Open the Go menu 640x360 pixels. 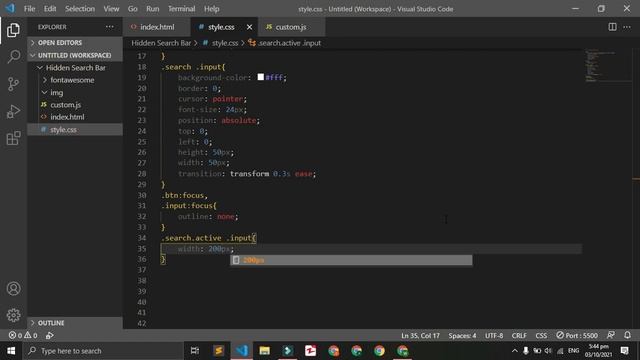click(x=132, y=9)
